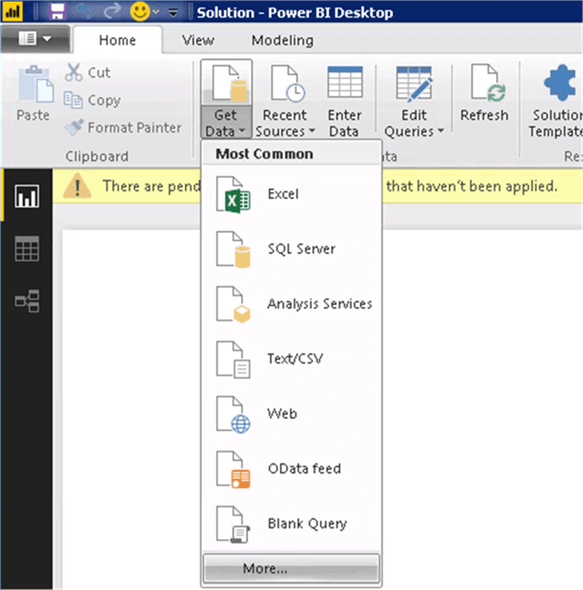Click the More... button
Image resolution: width=583 pixels, height=590 pixels.
click(x=291, y=568)
